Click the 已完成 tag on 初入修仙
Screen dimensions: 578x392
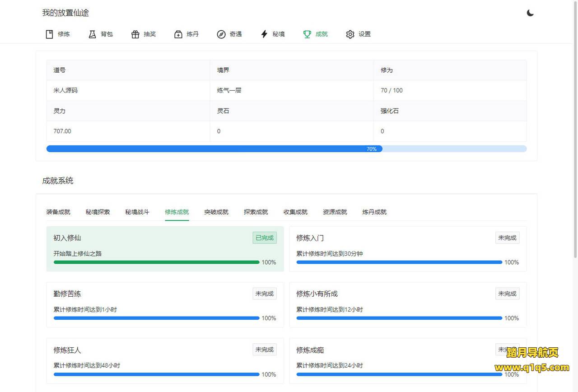click(265, 238)
